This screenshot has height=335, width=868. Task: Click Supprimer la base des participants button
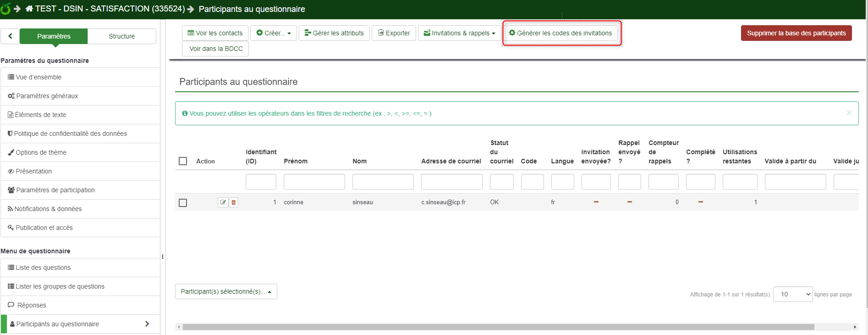[x=796, y=33]
